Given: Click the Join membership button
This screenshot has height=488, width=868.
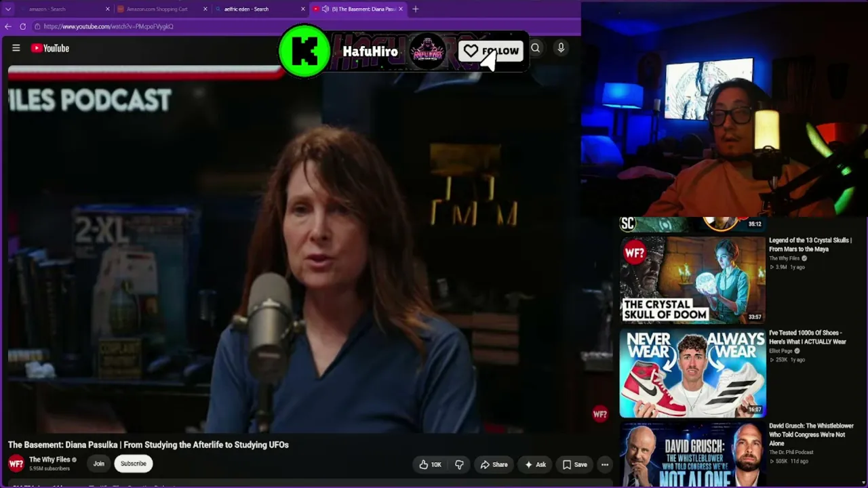Looking at the screenshot, I should (99, 464).
